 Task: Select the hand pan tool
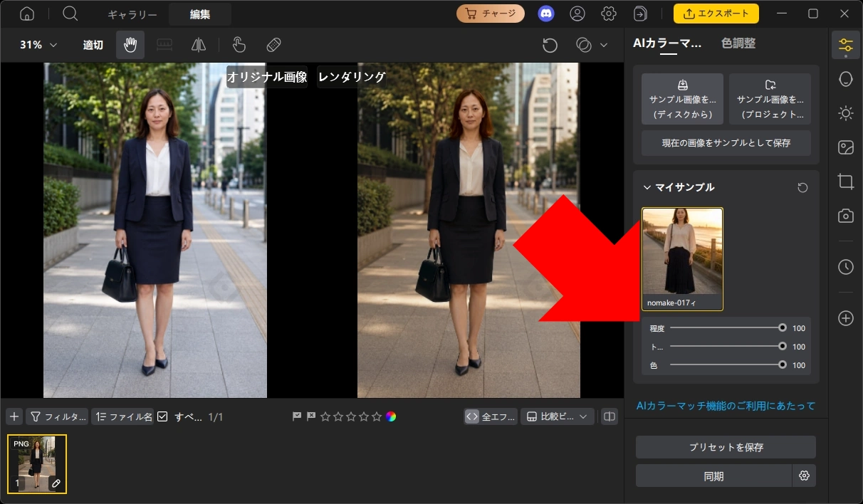[x=130, y=45]
